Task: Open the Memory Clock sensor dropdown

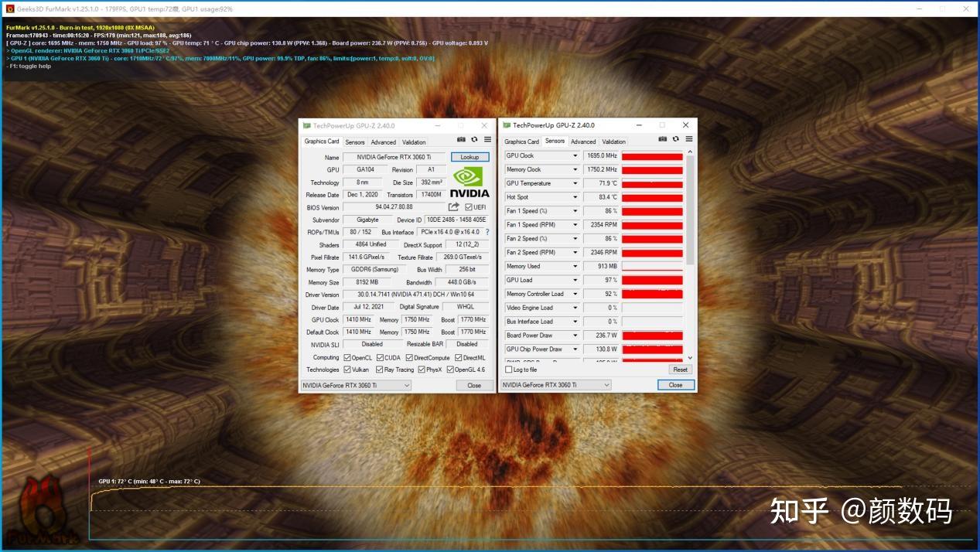Action: coord(575,169)
